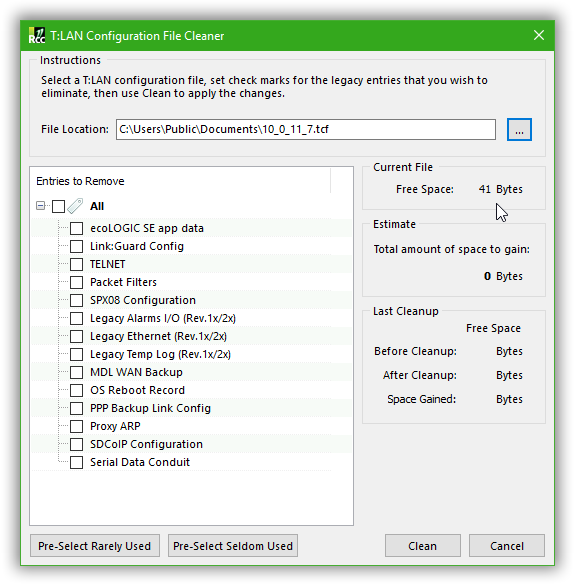Open file browser with the ellipsis button
The image size is (575, 586).
(x=519, y=130)
